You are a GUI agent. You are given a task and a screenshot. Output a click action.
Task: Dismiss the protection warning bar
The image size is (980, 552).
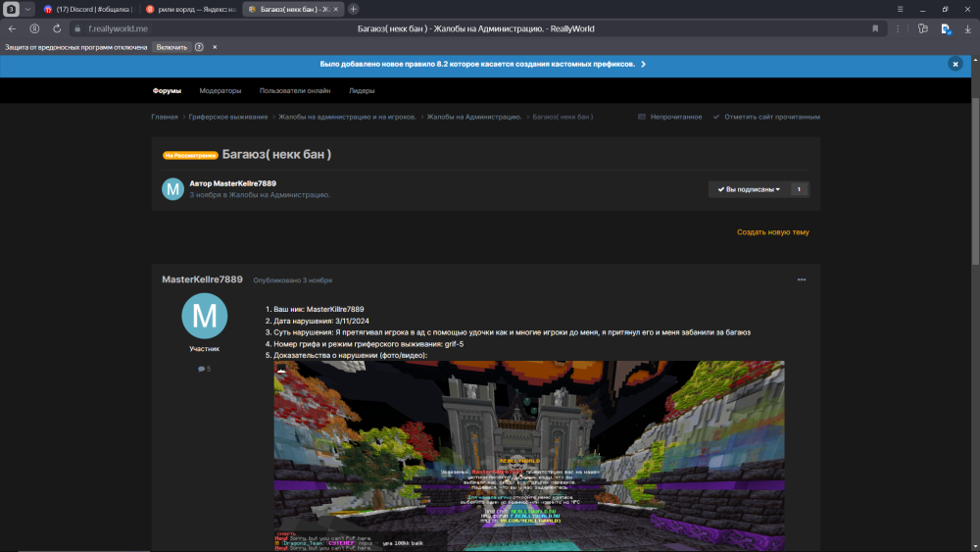click(215, 47)
